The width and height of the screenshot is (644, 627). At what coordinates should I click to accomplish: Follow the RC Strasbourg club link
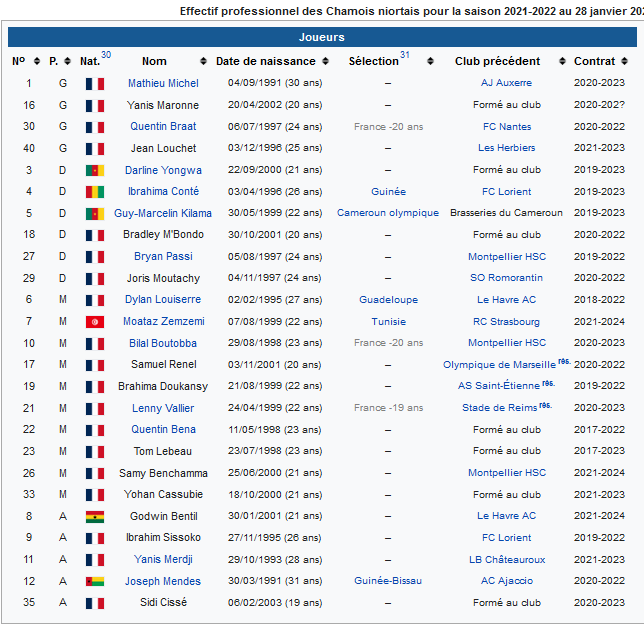point(506,322)
